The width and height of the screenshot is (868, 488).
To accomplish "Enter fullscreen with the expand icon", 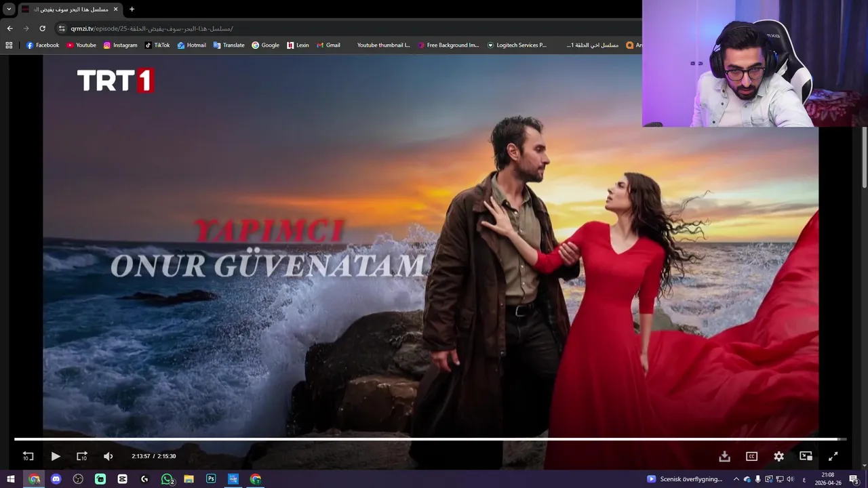I will [x=833, y=456].
